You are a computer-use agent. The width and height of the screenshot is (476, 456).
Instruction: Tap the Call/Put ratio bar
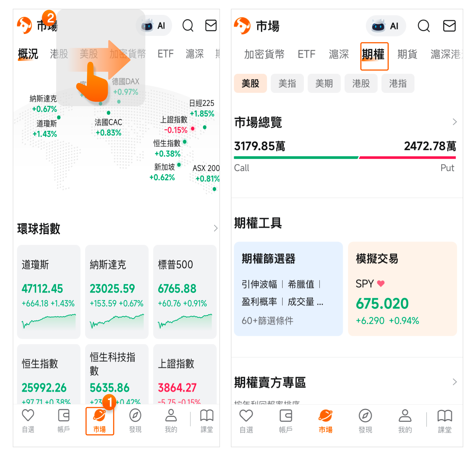345,158
